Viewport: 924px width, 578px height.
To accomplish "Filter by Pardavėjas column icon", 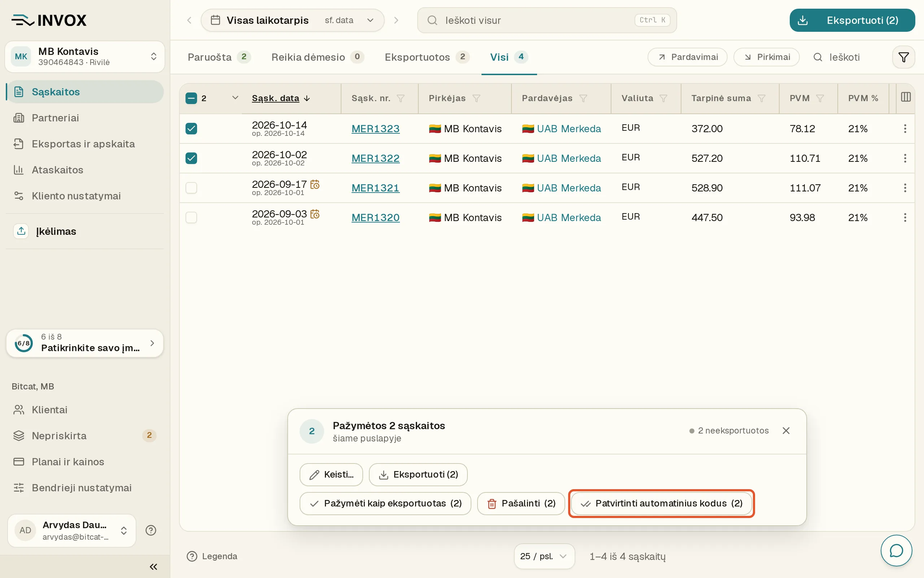I will [583, 99].
